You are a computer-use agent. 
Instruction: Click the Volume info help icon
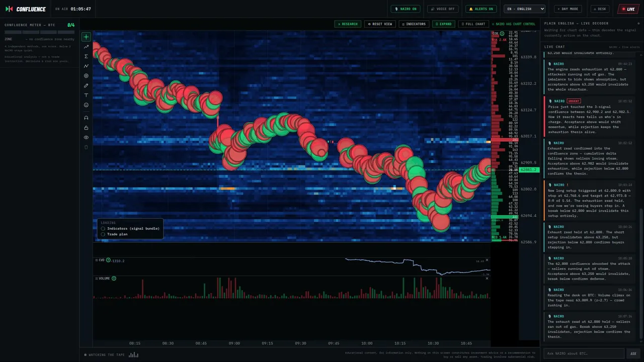click(x=114, y=278)
